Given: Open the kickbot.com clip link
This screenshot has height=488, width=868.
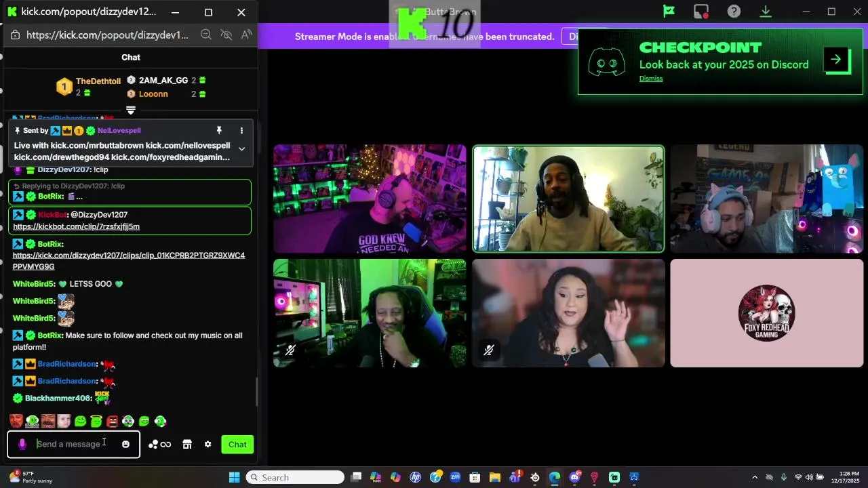Looking at the screenshot, I should click(x=76, y=226).
